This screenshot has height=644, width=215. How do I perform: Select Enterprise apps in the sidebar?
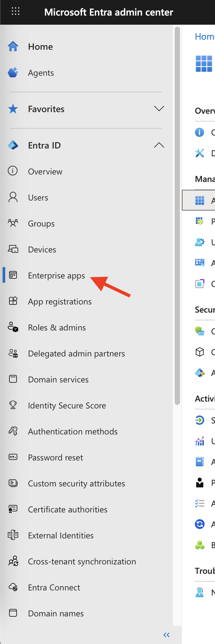(x=56, y=275)
